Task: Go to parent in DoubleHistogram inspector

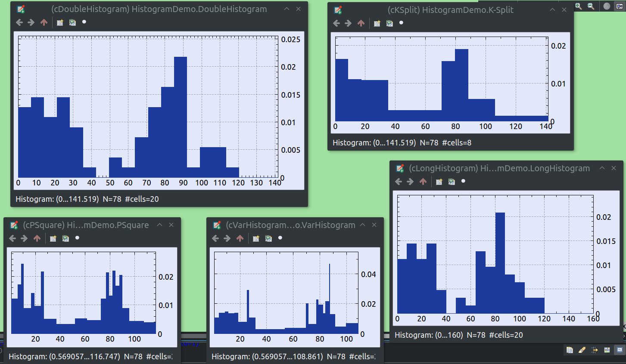Action: [44, 22]
